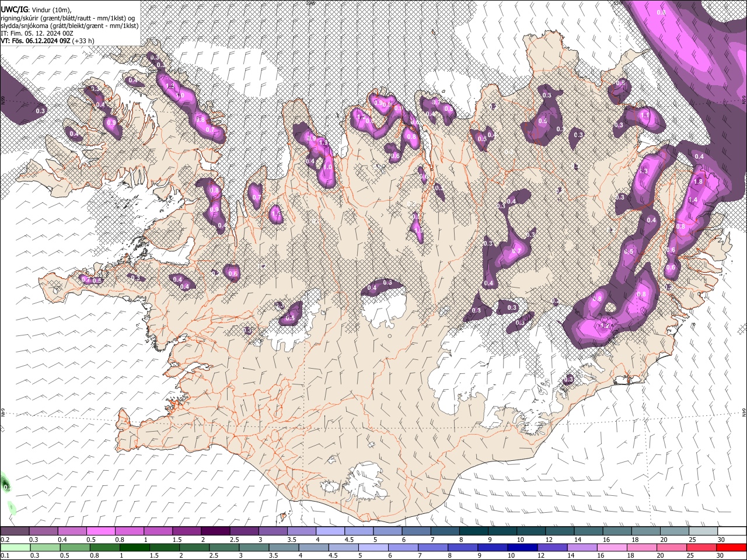Click the snow legend swatch for 7–8 mm
The image size is (747, 560).
(x=445, y=531)
